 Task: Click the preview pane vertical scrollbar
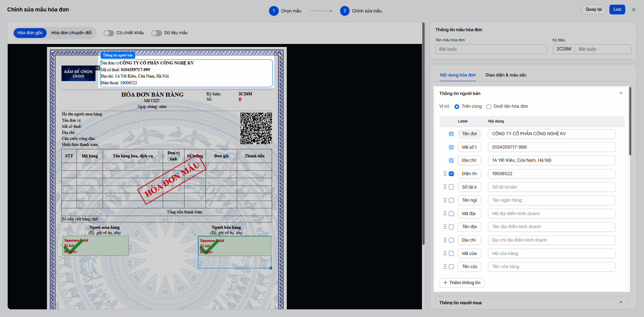pyautogui.click(x=423, y=134)
